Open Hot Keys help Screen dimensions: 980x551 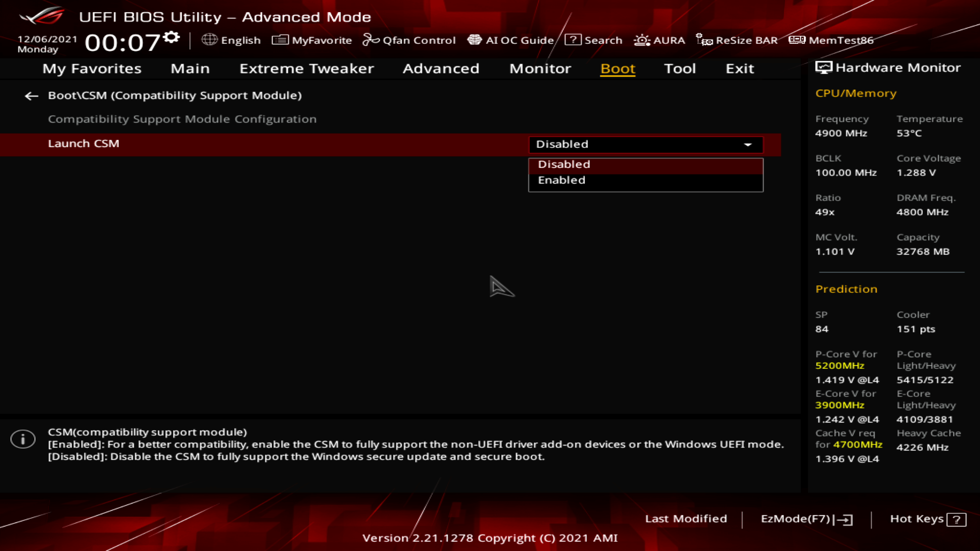927,519
